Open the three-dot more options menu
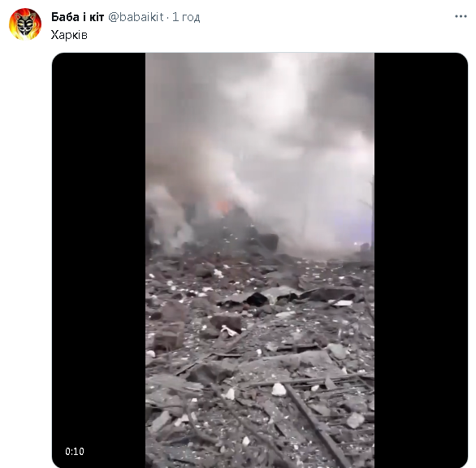This screenshot has height=468, width=476. pyautogui.click(x=461, y=16)
